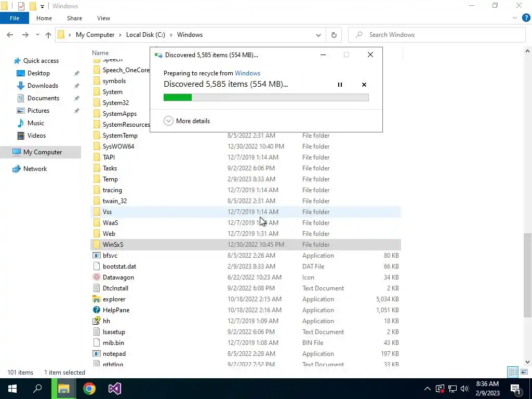Screen dimensions: 532x399
Task: Select the WinSxS folder icon
Action: [x=97, y=244]
